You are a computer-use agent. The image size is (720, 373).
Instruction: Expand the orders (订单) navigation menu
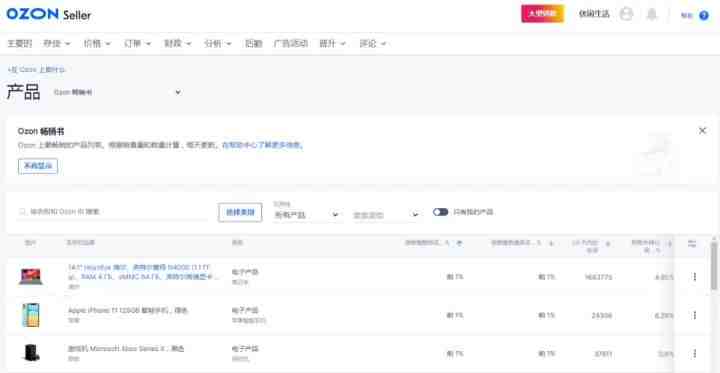[137, 44]
